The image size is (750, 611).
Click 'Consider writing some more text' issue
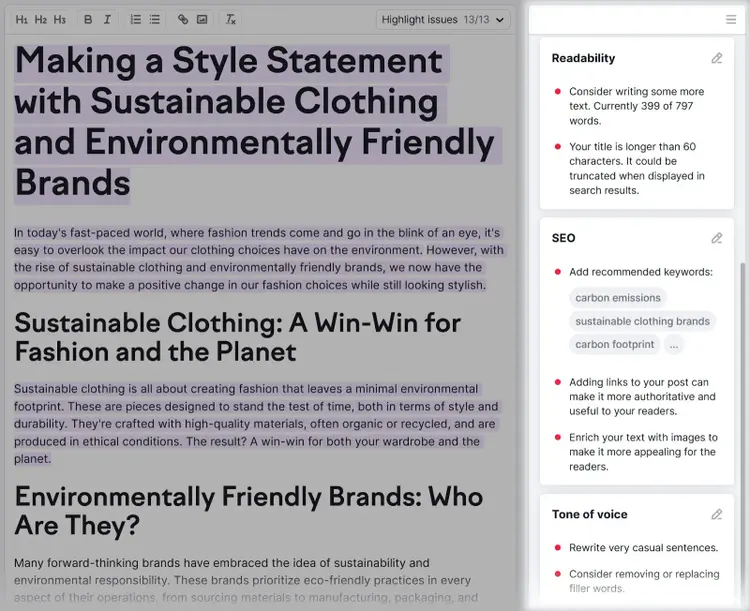pos(637,106)
